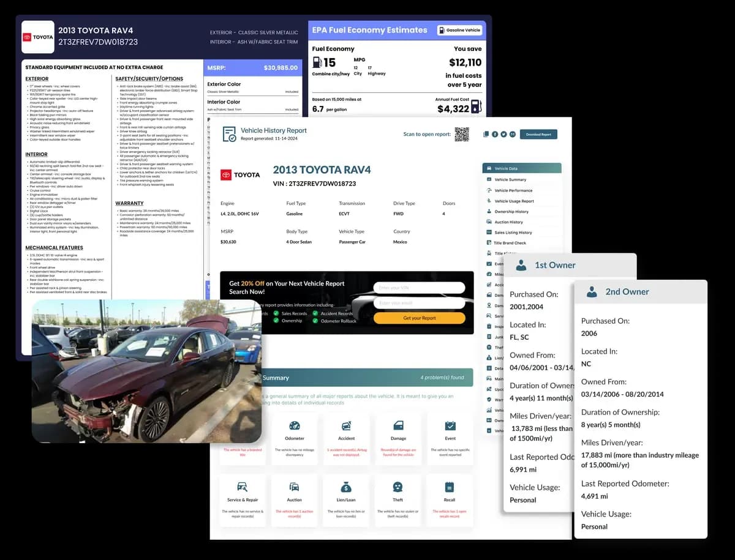Click the 2nd Owner person icon

coord(592,292)
